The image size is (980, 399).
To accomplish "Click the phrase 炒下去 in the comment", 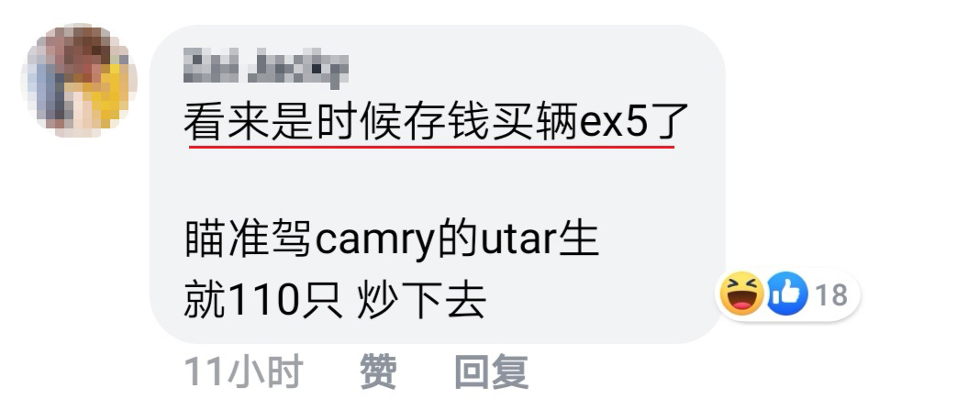I will (x=422, y=301).
